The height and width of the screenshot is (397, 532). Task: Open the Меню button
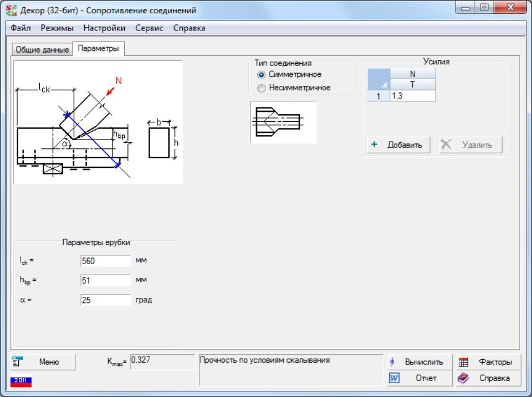43,362
